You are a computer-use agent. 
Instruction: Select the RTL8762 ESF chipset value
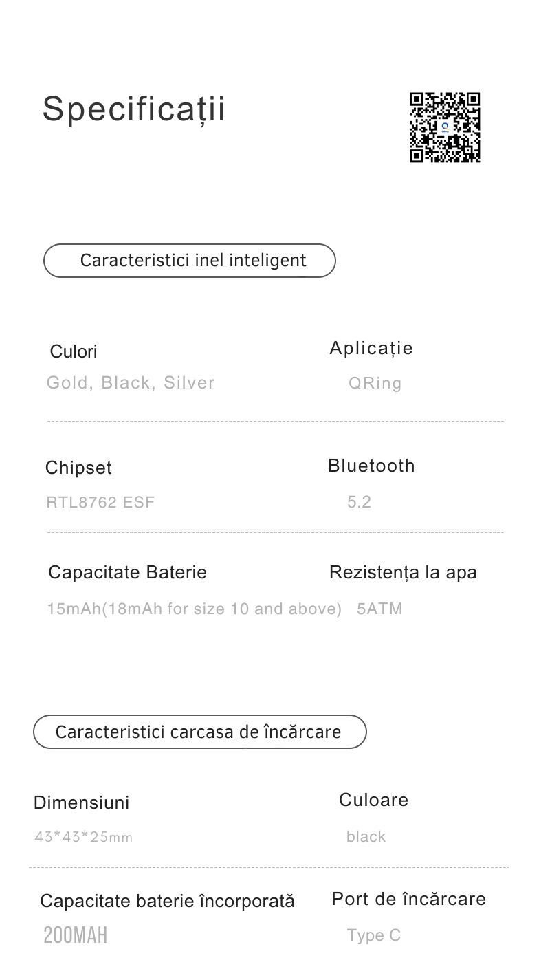pyautogui.click(x=100, y=502)
